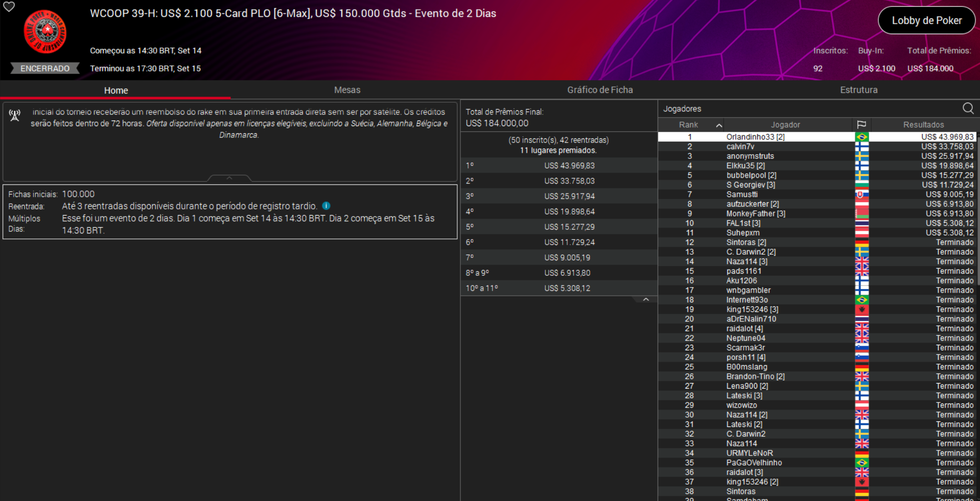
Task: Select player C. Darwin2 [2] row
Action: click(x=817, y=252)
